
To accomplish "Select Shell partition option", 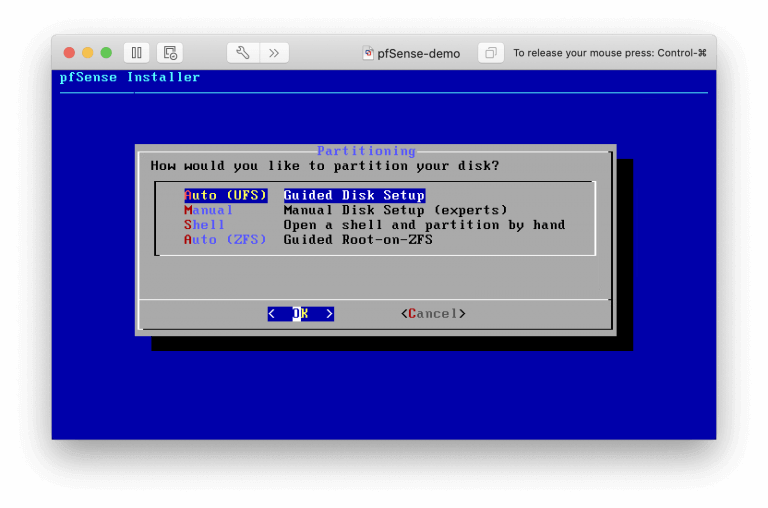I will pyautogui.click(x=204, y=225).
